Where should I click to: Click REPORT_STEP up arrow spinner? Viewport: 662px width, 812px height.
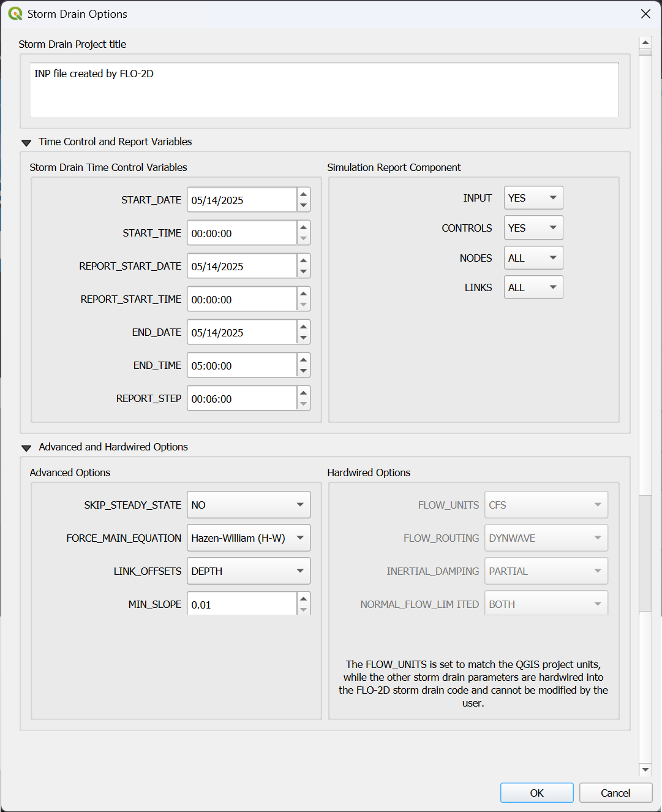click(x=303, y=393)
